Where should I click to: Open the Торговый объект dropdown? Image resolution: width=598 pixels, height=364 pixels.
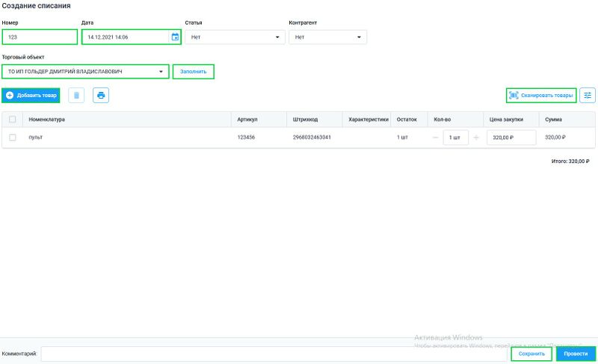tap(85, 72)
